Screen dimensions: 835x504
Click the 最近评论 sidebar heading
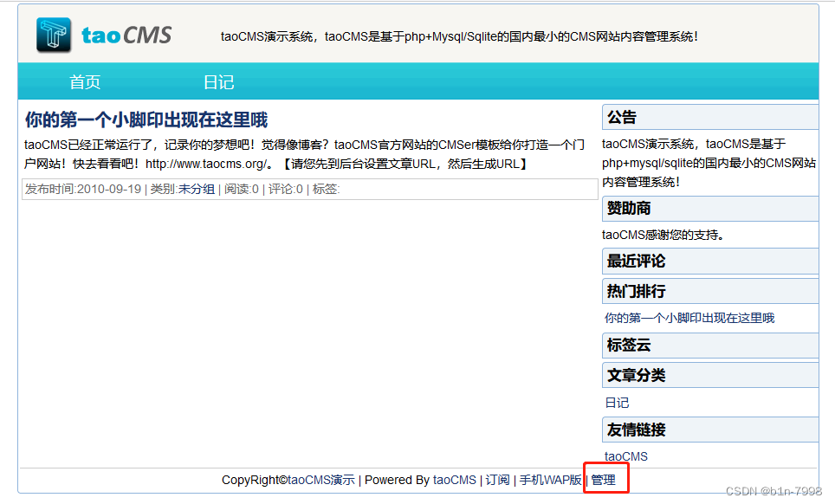click(x=710, y=262)
